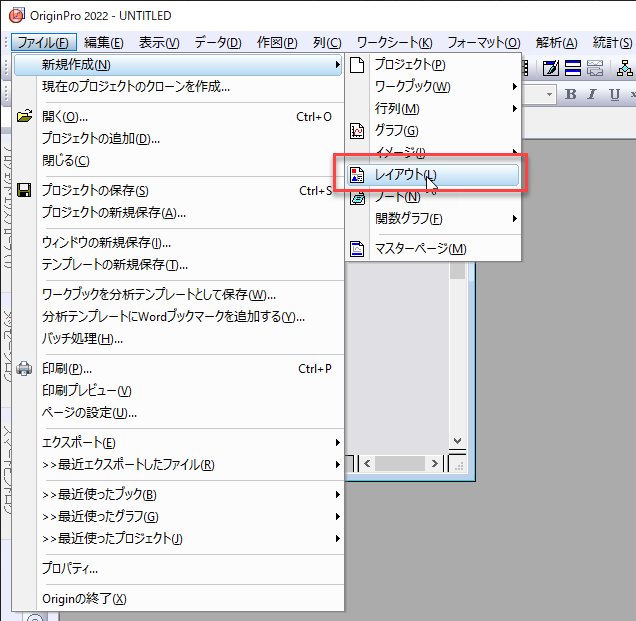Choose テンプレートの新規保存(T)
Screen dimensions: 636x621
(178, 264)
